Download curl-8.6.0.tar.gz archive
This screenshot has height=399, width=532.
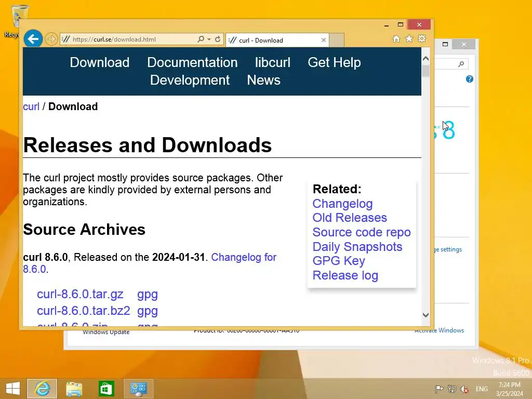[80, 294]
